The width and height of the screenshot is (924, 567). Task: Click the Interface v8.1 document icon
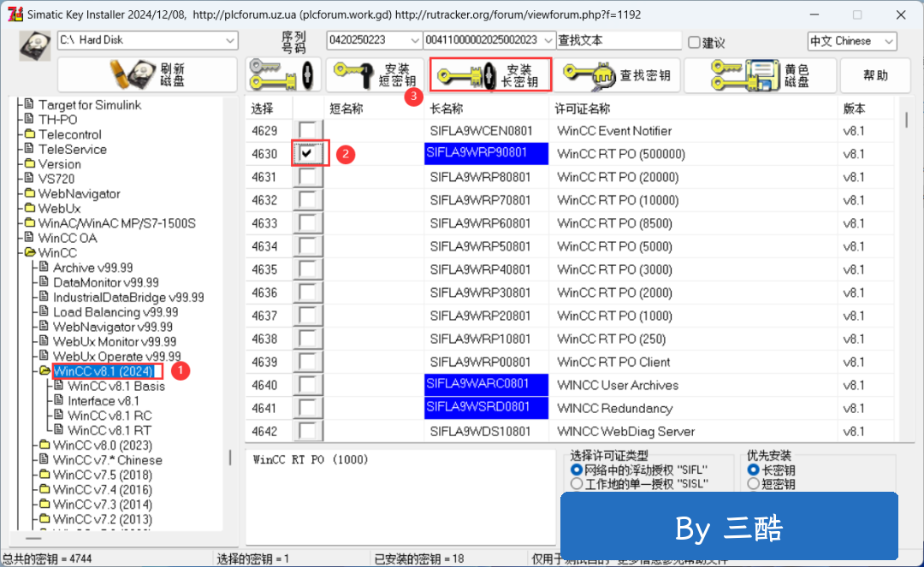click(x=58, y=400)
